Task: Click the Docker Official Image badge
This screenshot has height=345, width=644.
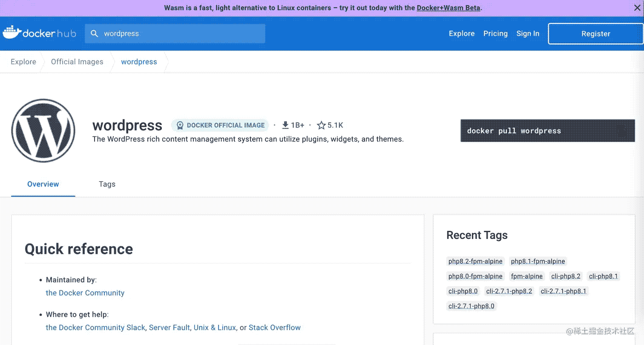Action: coord(220,125)
